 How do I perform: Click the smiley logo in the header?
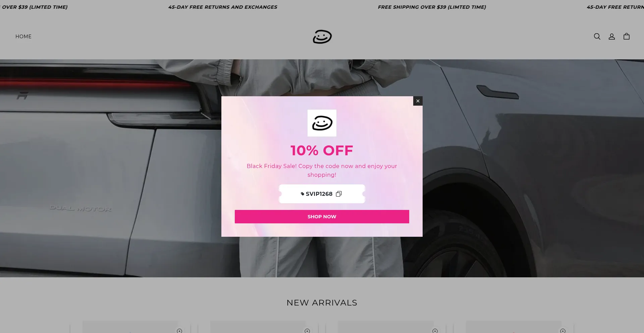[x=322, y=37]
